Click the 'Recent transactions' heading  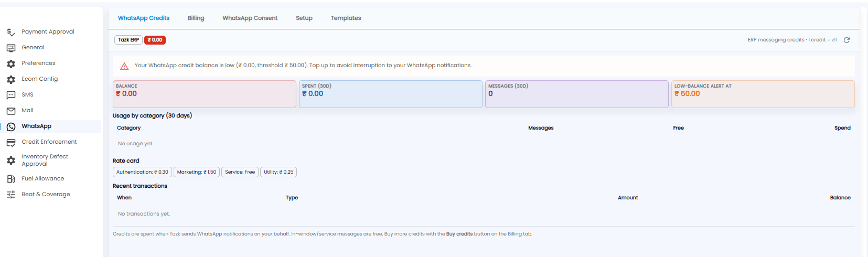coord(140,186)
